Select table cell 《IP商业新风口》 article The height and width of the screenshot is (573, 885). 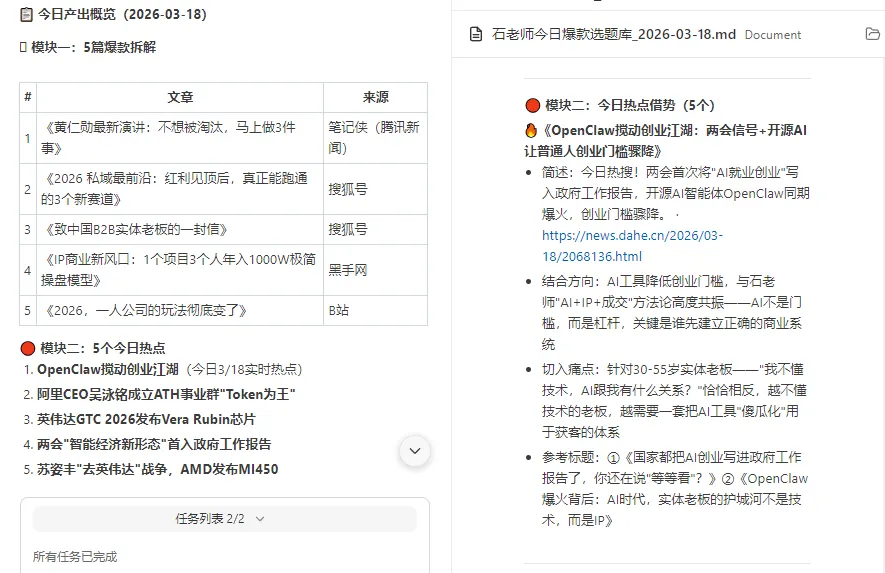click(x=180, y=270)
